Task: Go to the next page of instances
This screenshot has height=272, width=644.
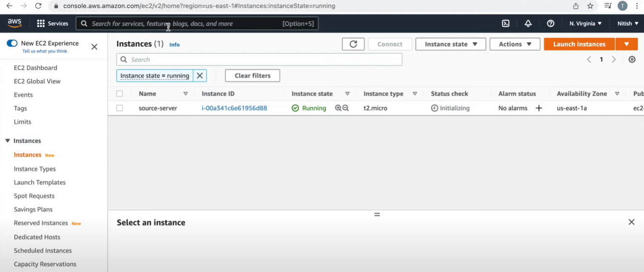Action: click(x=614, y=60)
